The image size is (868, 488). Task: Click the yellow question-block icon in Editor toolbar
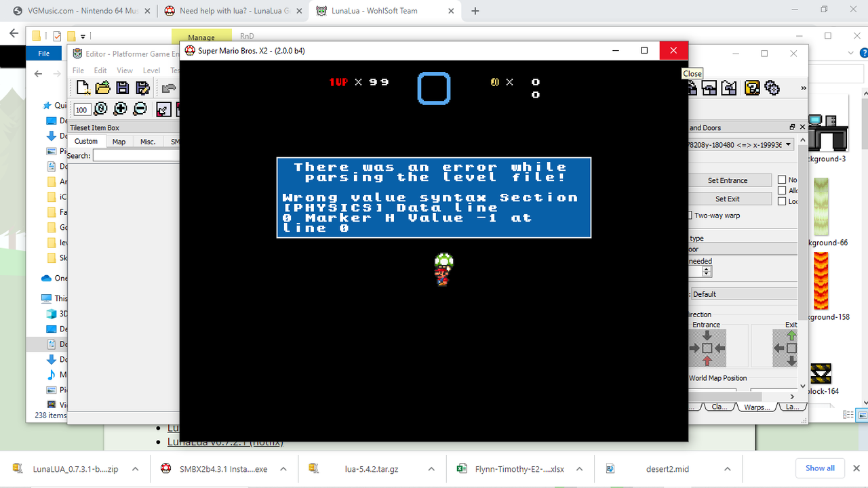click(x=752, y=87)
